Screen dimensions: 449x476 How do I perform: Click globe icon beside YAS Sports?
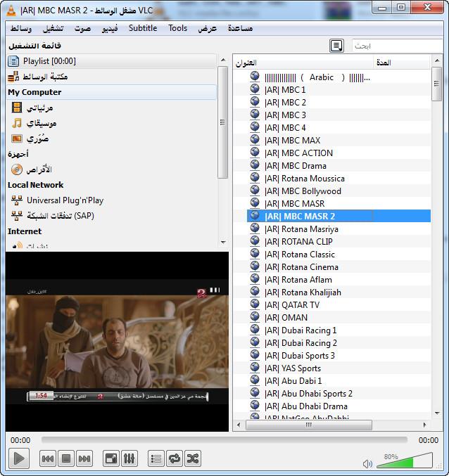coord(255,367)
